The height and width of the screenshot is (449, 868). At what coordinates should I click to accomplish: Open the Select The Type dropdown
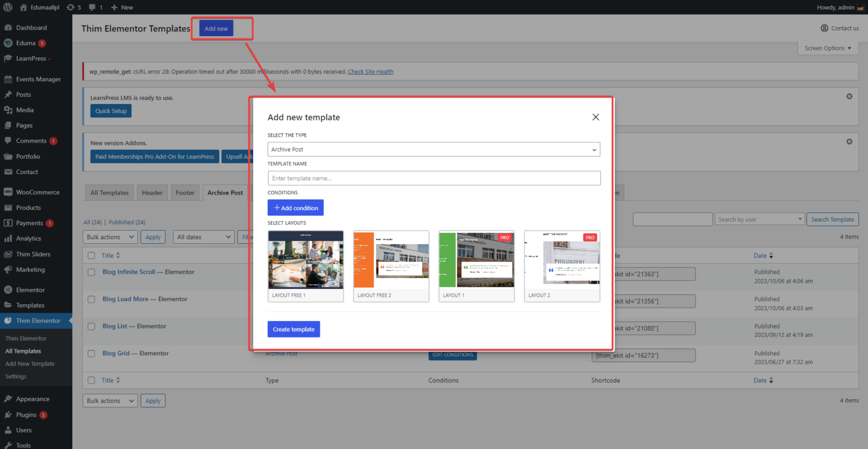click(x=433, y=149)
